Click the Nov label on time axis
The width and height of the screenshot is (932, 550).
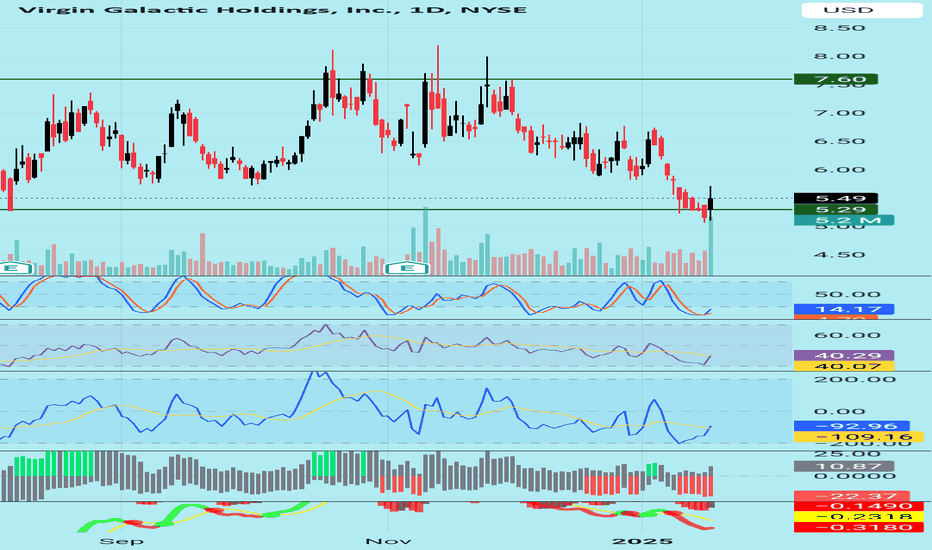click(x=388, y=541)
